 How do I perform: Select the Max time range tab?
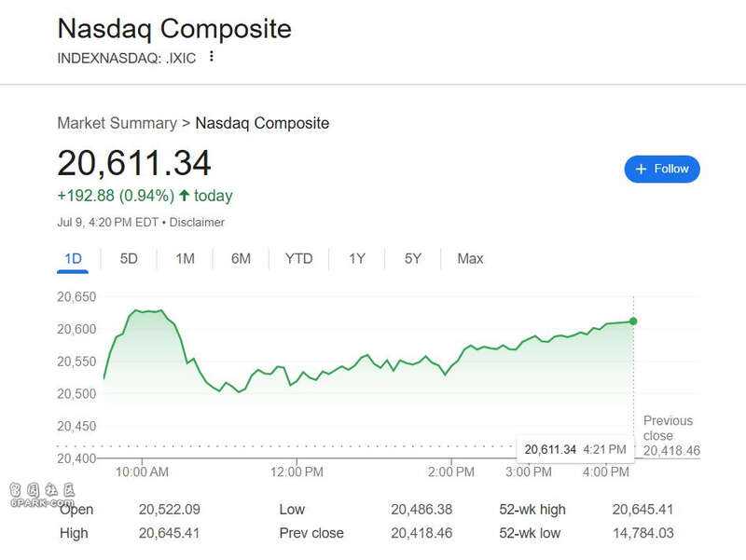470,259
